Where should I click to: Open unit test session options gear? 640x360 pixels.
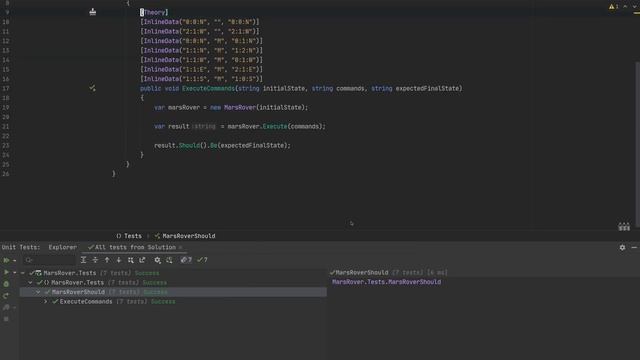click(157, 260)
